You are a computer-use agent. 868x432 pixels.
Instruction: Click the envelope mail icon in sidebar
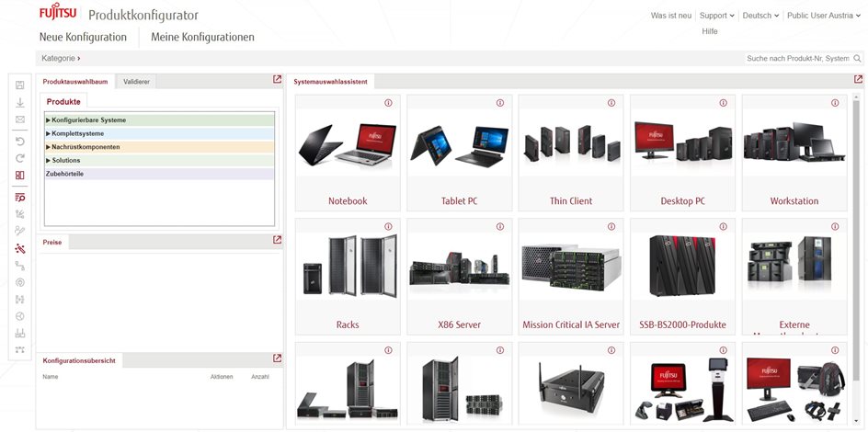coord(20,119)
